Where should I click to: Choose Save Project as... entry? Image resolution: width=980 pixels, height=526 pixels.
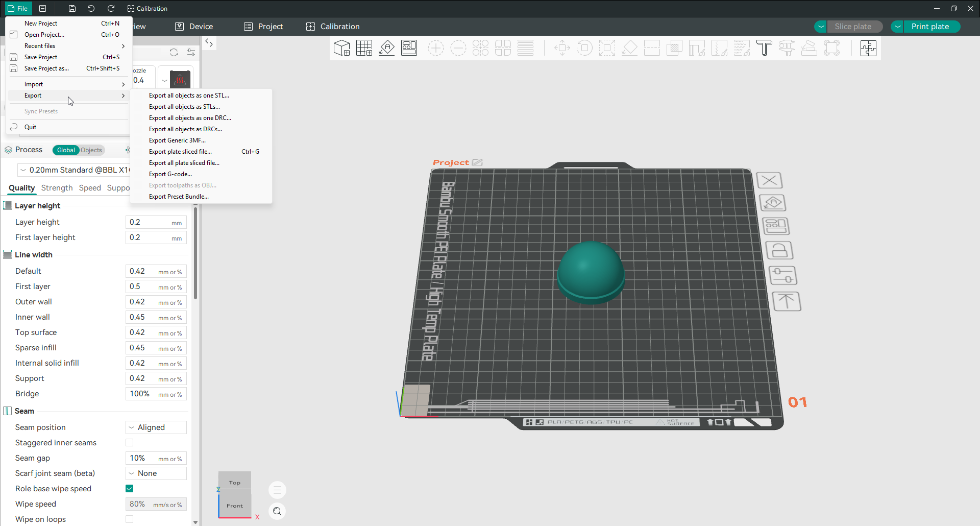coord(69,68)
